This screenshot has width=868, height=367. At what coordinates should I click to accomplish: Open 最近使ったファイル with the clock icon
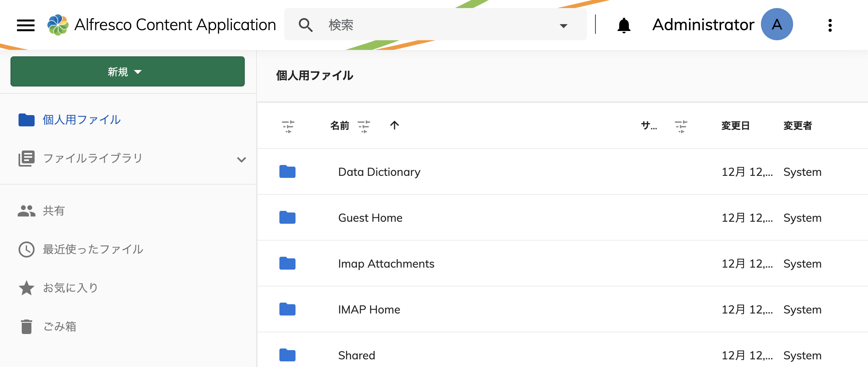click(x=26, y=249)
